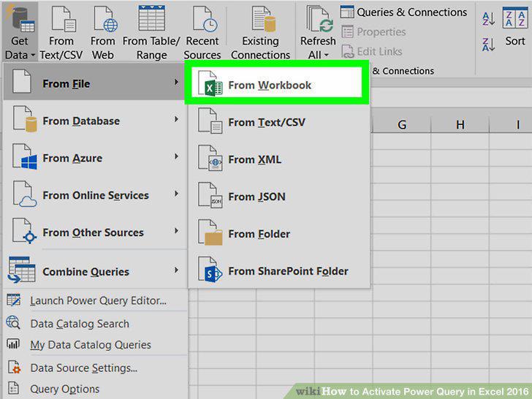This screenshot has width=532, height=399.
Task: Click the Recent Sources clock icon
Action: tap(205, 20)
